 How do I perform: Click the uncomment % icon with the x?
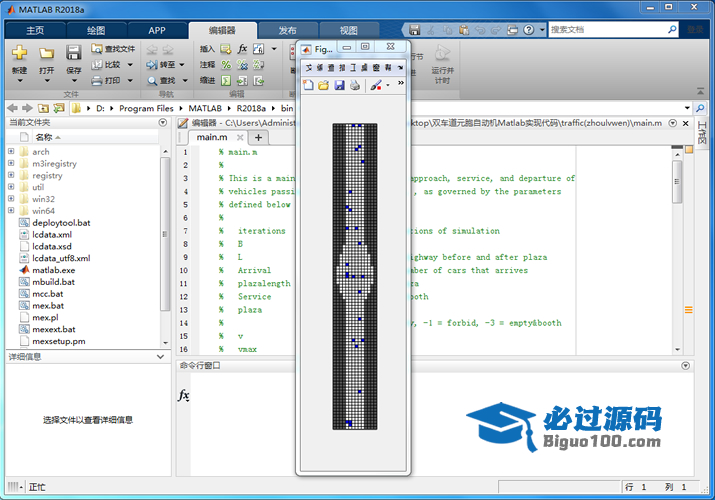coord(242,65)
